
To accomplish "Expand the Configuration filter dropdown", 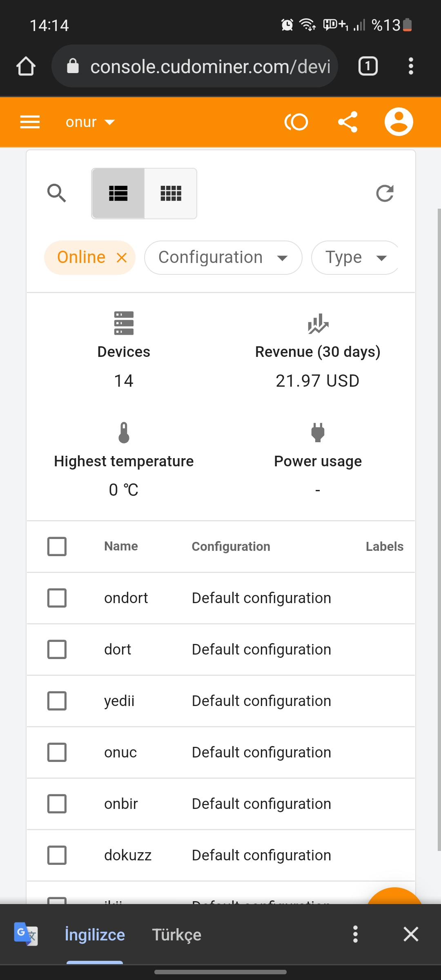I will tap(223, 258).
